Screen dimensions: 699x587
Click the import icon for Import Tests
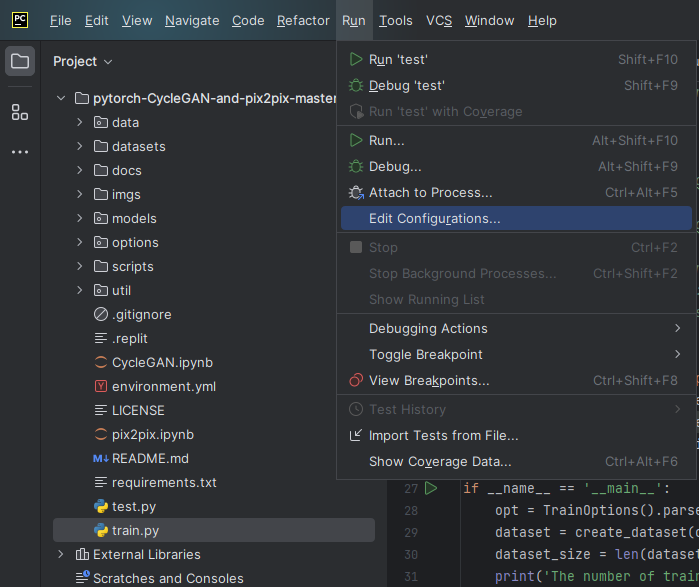[356, 435]
